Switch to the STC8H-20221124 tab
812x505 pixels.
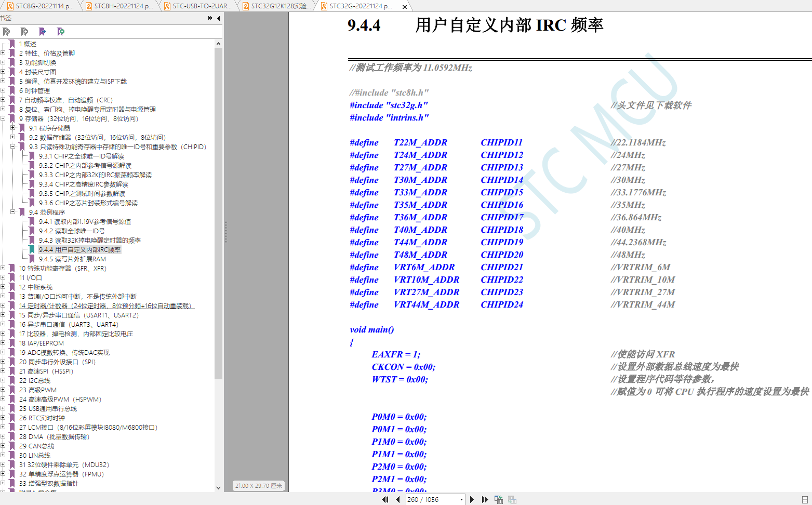[x=119, y=6]
